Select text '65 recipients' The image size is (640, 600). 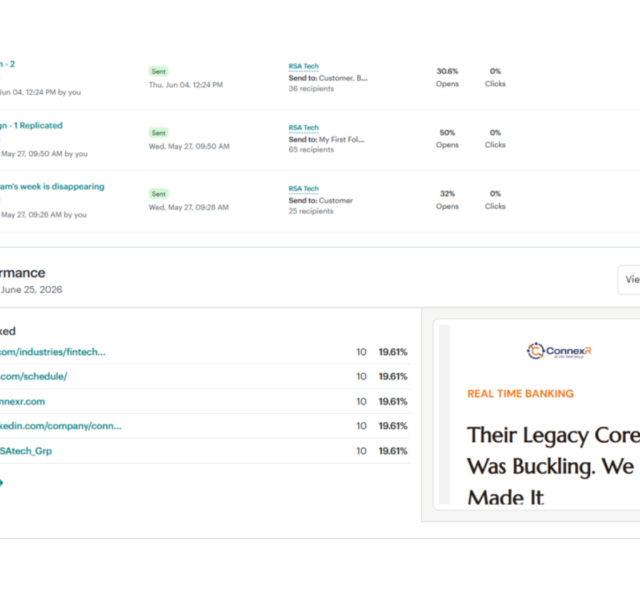coord(311,150)
